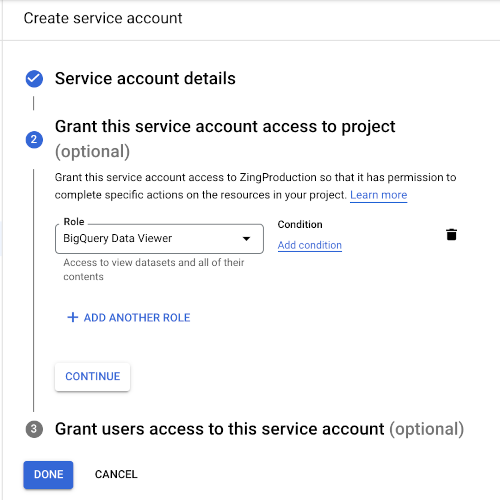Screen dimensions: 500x500
Task: Open the Role dropdown arrow
Action: pyautogui.click(x=246, y=239)
